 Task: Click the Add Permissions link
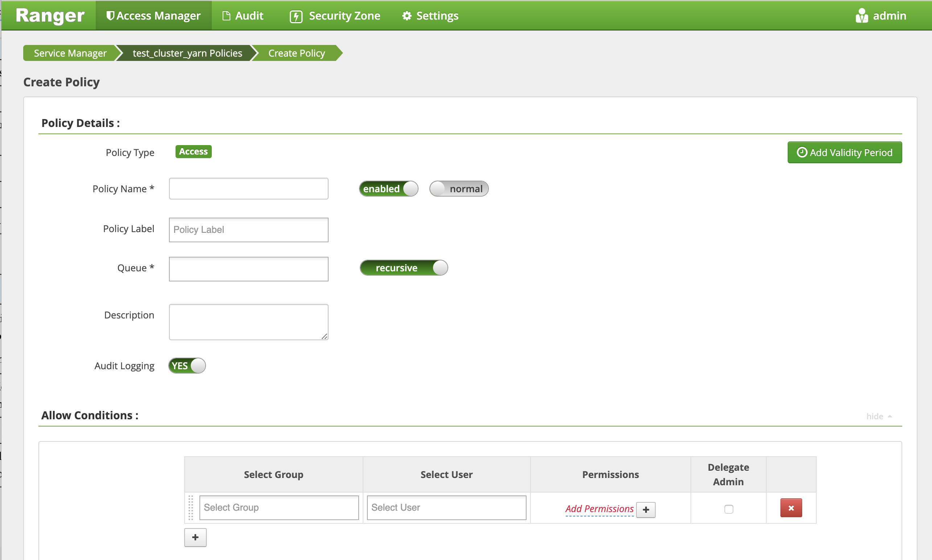click(x=599, y=509)
